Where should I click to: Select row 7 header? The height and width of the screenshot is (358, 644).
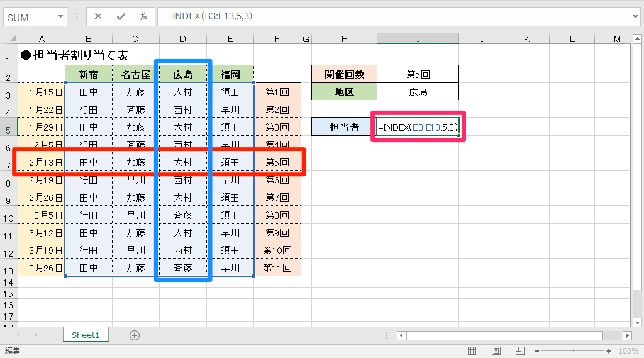8,163
